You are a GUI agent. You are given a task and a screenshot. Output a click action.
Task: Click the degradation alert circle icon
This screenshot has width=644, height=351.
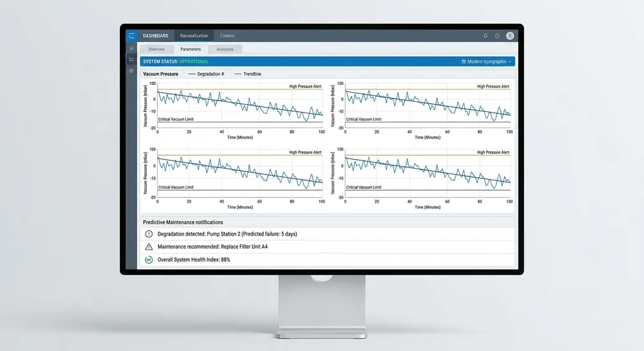[149, 234]
